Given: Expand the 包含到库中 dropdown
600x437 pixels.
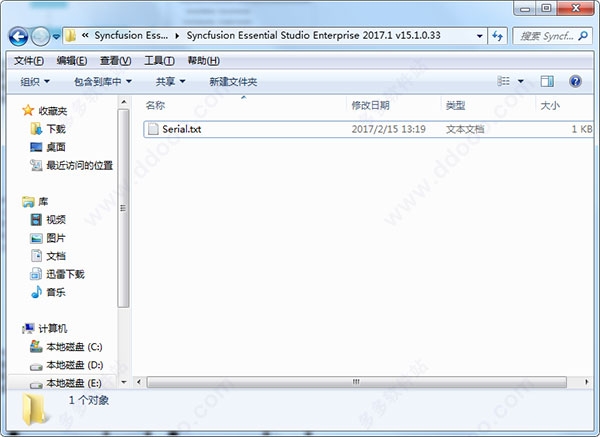Looking at the screenshot, I should [x=103, y=82].
